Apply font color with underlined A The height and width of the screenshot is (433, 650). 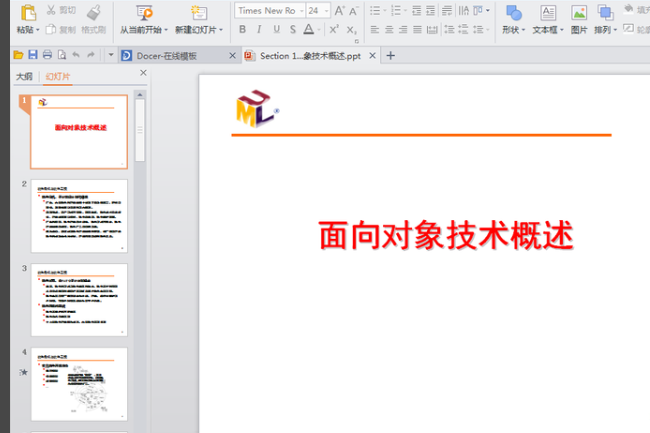[308, 29]
